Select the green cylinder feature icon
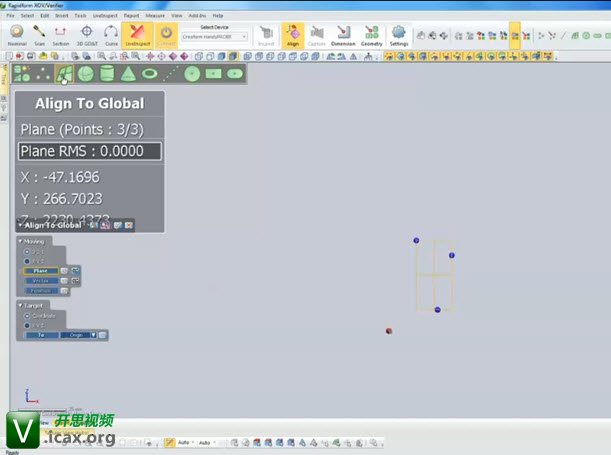This screenshot has height=455, width=611. pyautogui.click(x=107, y=74)
